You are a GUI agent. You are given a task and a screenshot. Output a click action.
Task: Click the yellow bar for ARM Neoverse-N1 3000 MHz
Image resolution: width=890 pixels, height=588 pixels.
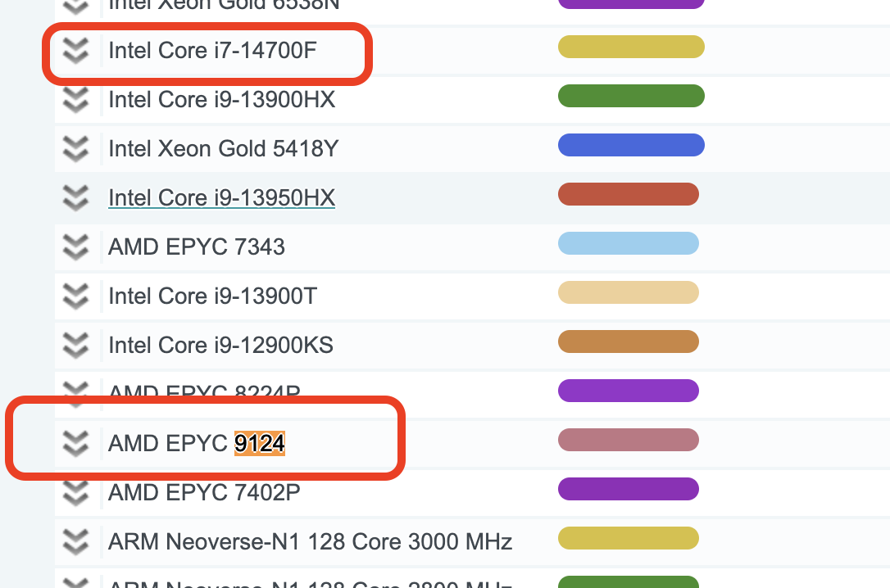coord(629,538)
